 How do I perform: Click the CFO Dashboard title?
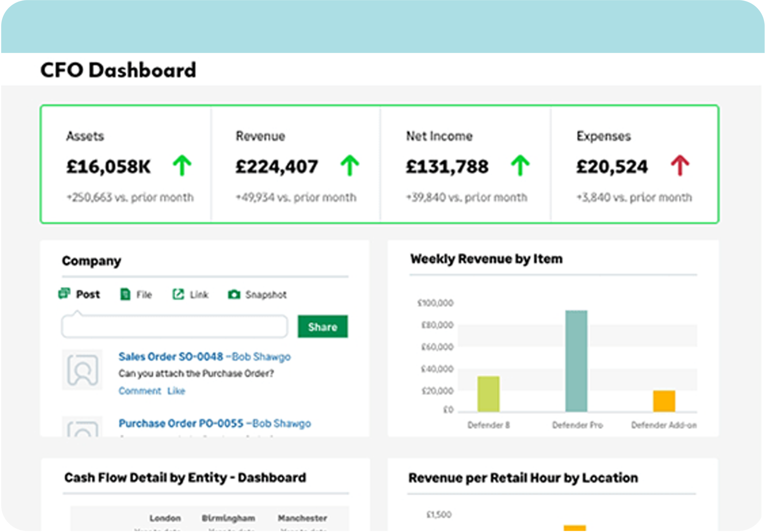[118, 70]
